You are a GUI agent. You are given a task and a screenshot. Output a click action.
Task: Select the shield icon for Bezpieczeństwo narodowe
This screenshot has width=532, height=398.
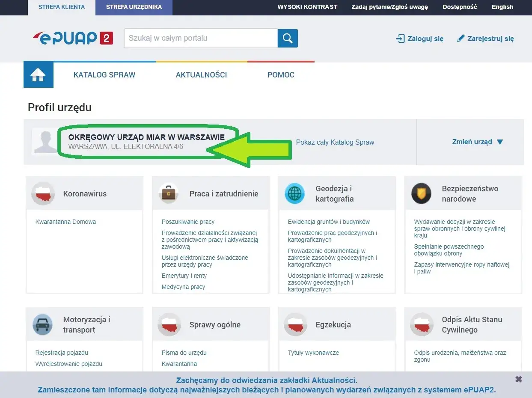421,193
